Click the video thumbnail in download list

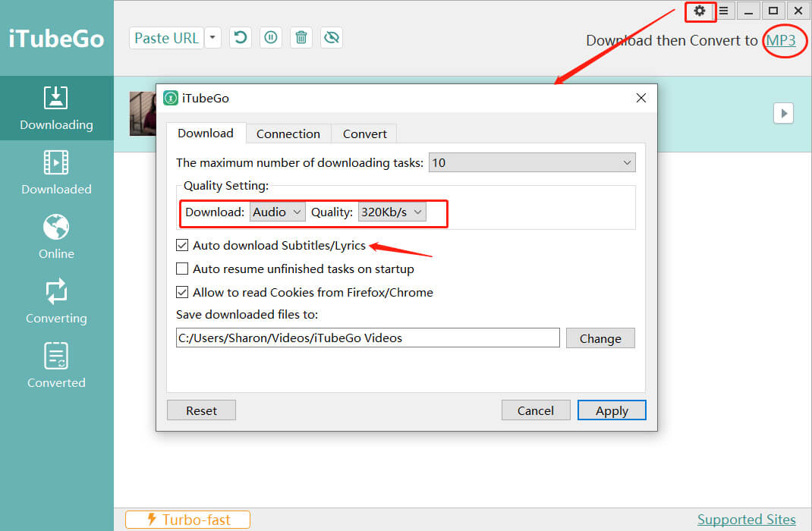[143, 114]
